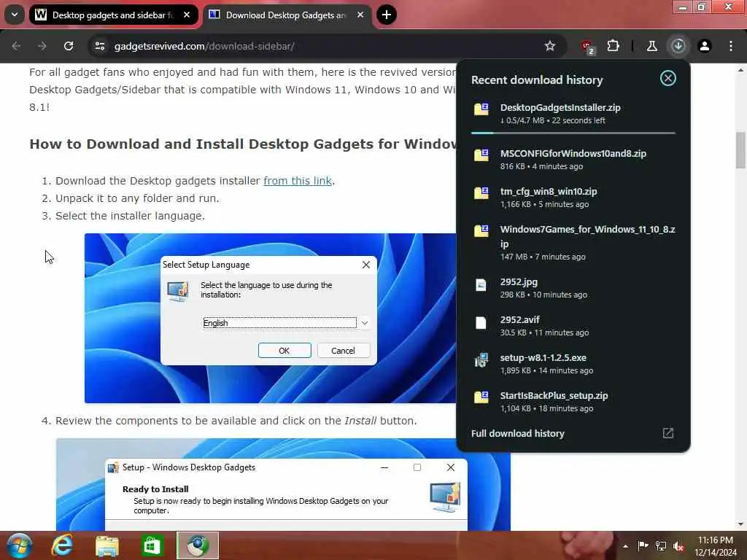This screenshot has height=560, width=747.
Task: Open tm_cfg_win8_win10.zip download
Action: [573, 197]
